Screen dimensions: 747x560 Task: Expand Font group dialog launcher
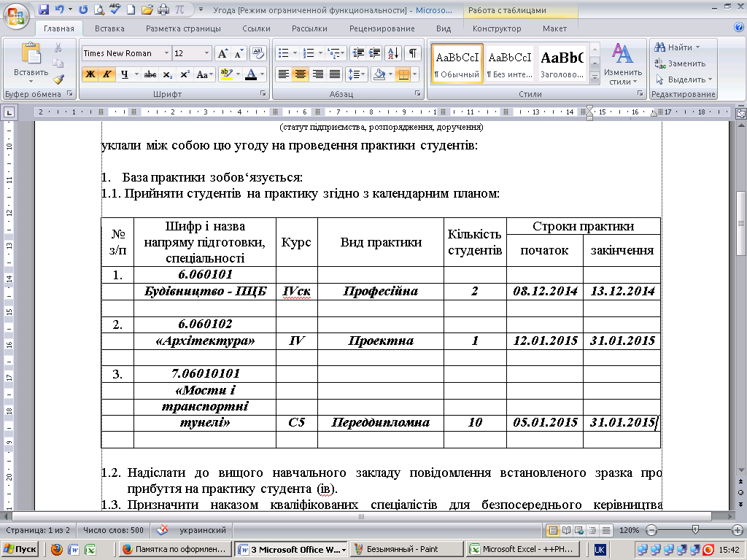click(263, 94)
